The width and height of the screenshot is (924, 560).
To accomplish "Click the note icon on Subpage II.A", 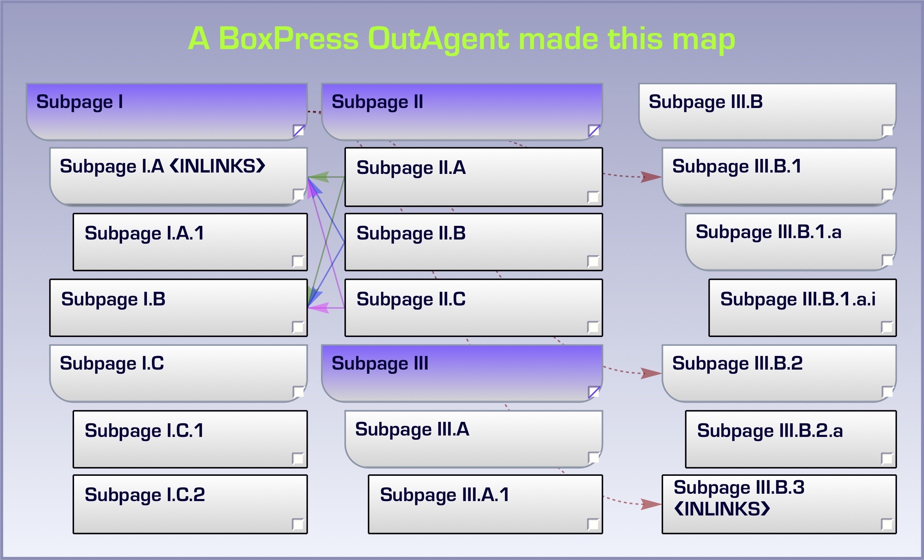I will [593, 197].
